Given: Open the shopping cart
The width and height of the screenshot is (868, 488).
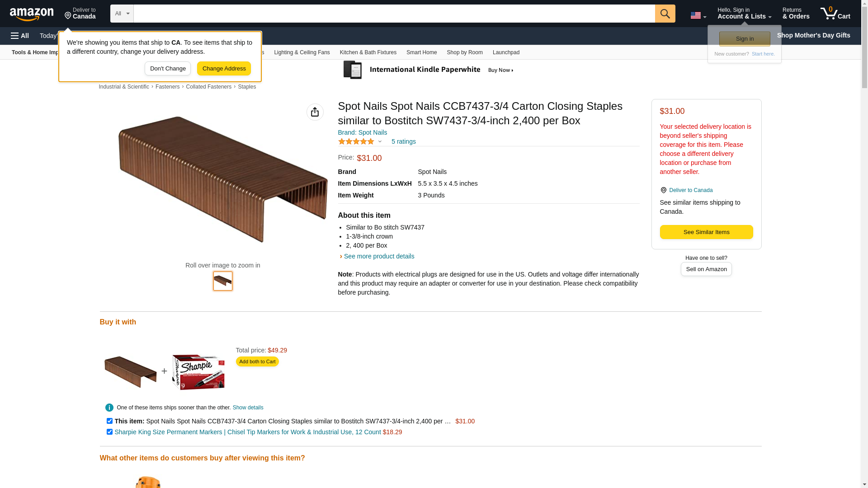Looking at the screenshot, I should tap(835, 14).
